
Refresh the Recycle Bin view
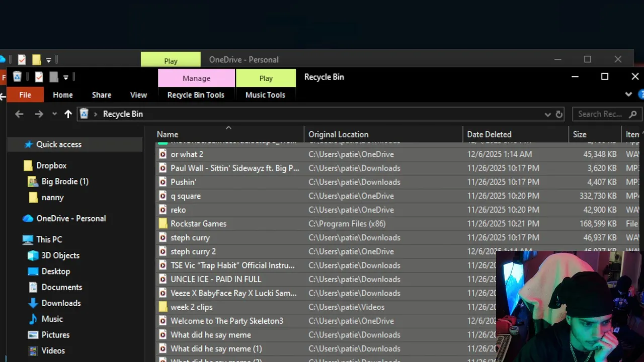pyautogui.click(x=559, y=114)
